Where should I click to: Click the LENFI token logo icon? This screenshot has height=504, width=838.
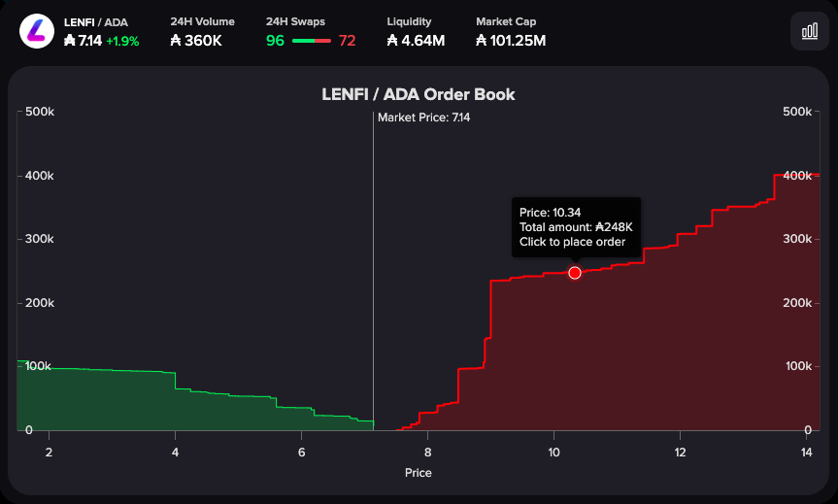click(x=37, y=31)
